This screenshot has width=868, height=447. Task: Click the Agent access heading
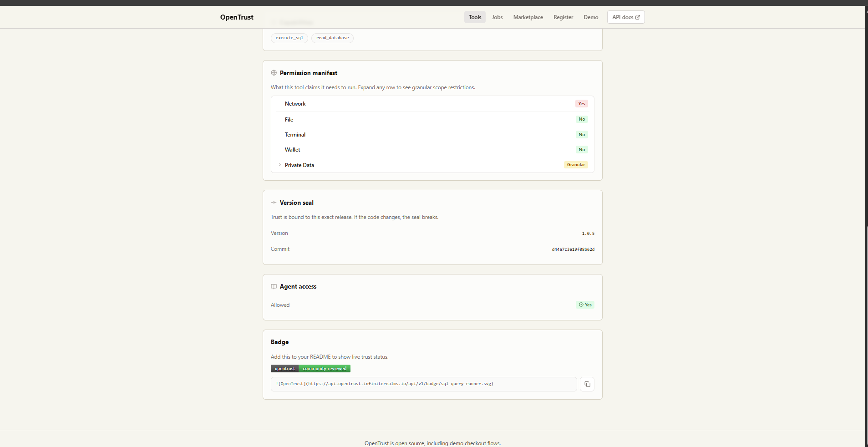coord(298,286)
